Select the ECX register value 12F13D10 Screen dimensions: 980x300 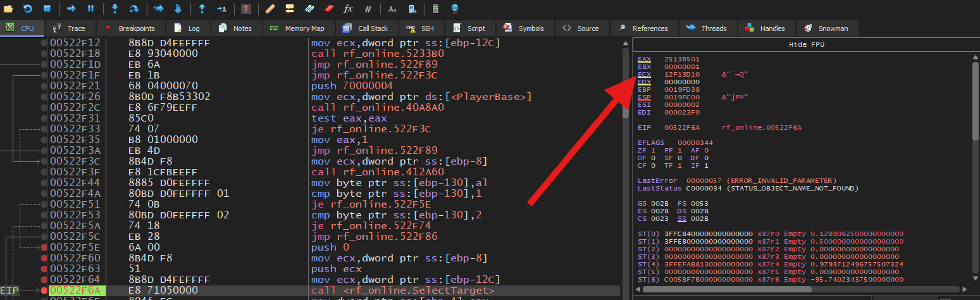682,74
